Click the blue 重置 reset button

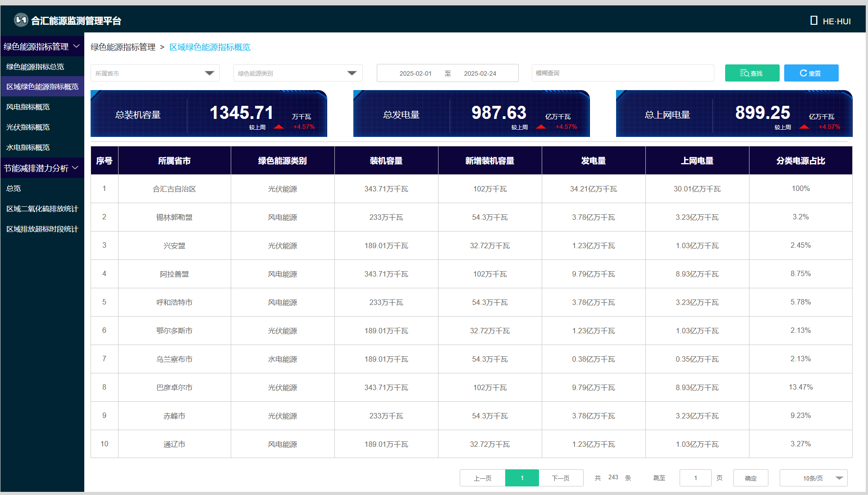click(x=811, y=73)
